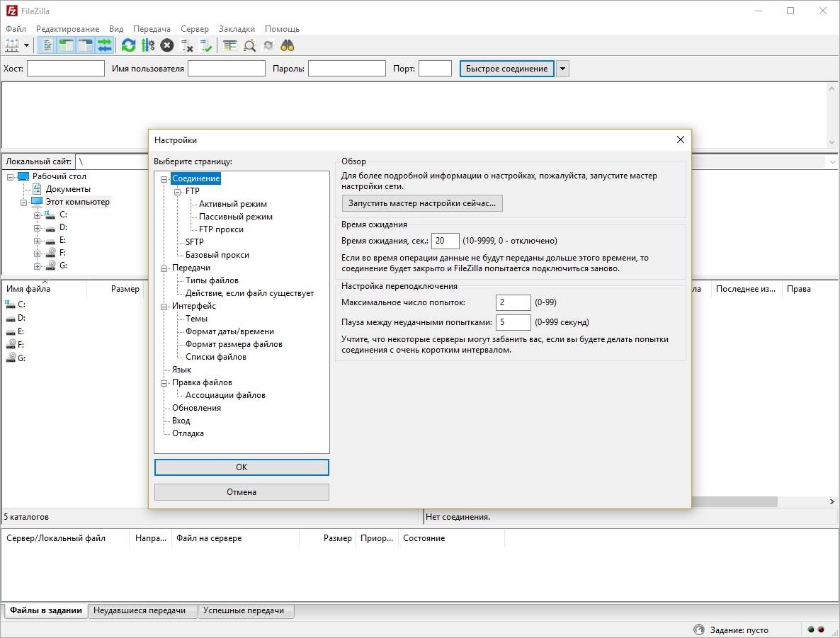Open the Site Manager icon
840x638 pixels.
point(12,45)
